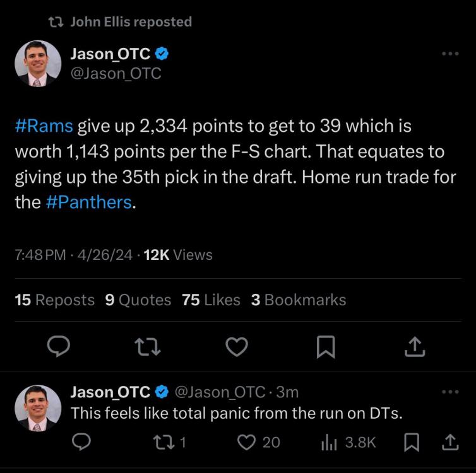View the 9 Quotes list
This screenshot has height=473, width=476.
pos(138,300)
